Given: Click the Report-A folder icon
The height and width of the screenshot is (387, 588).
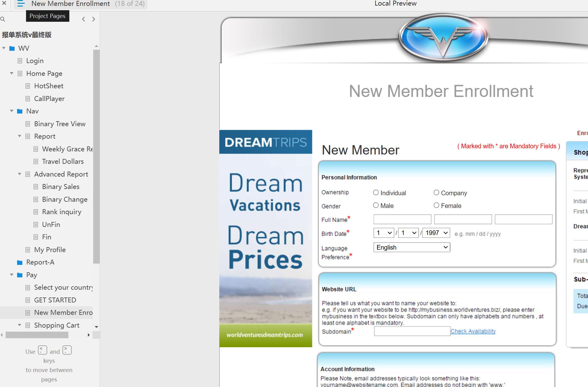Looking at the screenshot, I should (x=20, y=263).
